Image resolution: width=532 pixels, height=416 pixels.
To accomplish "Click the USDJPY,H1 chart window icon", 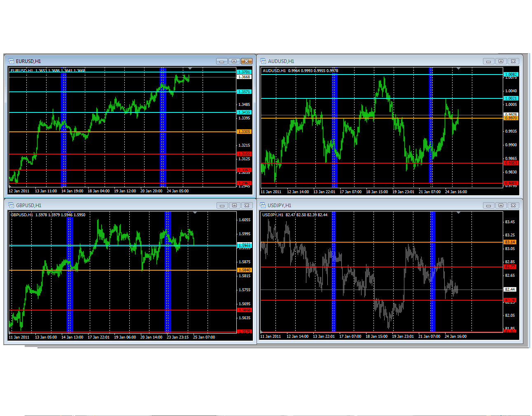I will (x=263, y=205).
